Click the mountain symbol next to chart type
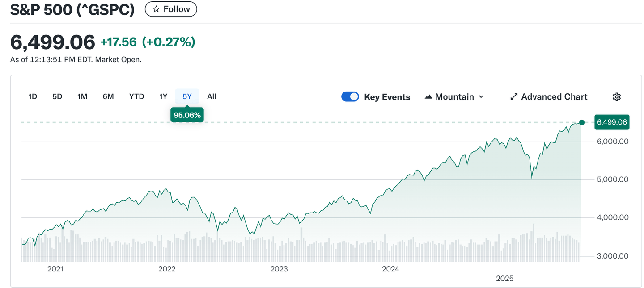Screen dimensions: 644x288 point(428,96)
